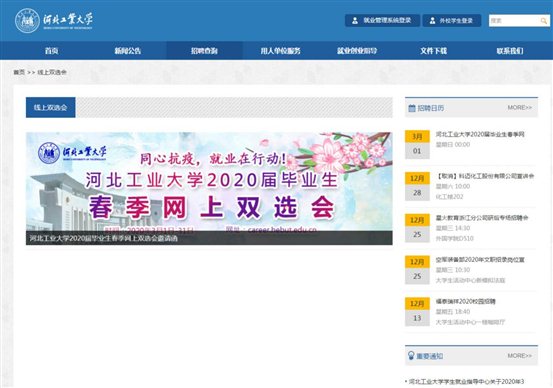Open 河北工业大学2020届毕业生春季网 calendar entry
The width and height of the screenshot is (553, 388).
(x=480, y=134)
